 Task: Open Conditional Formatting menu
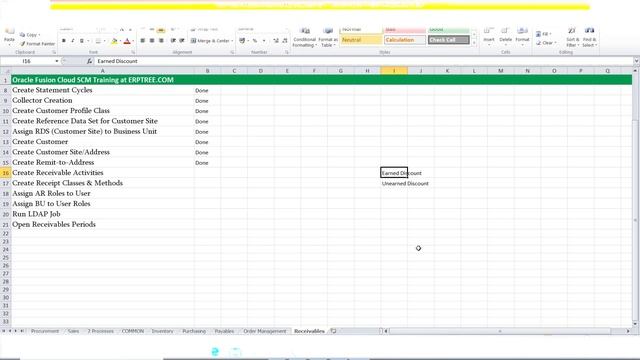point(304,38)
